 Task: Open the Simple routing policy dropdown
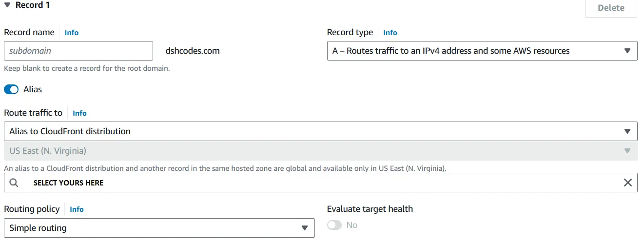click(x=159, y=228)
